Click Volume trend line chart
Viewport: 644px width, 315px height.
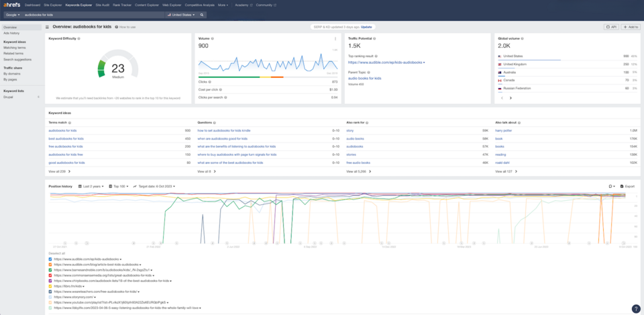[268, 62]
